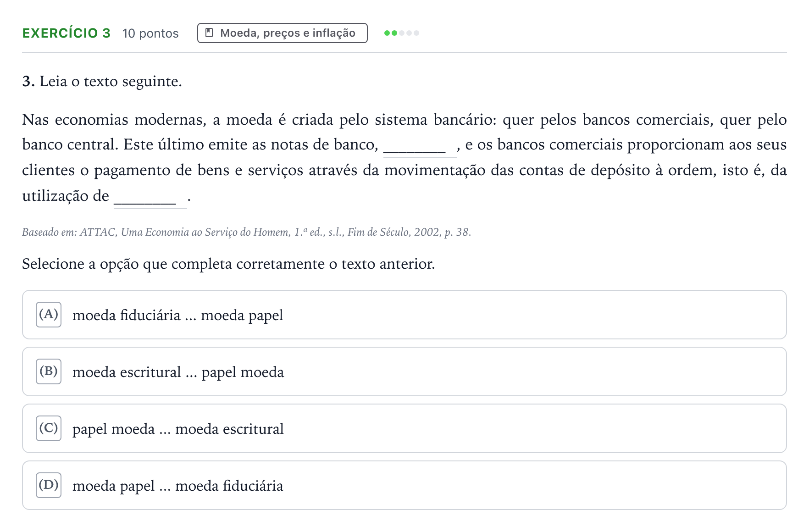Select option (B) letter badge
The image size is (809, 532).
coord(49,371)
